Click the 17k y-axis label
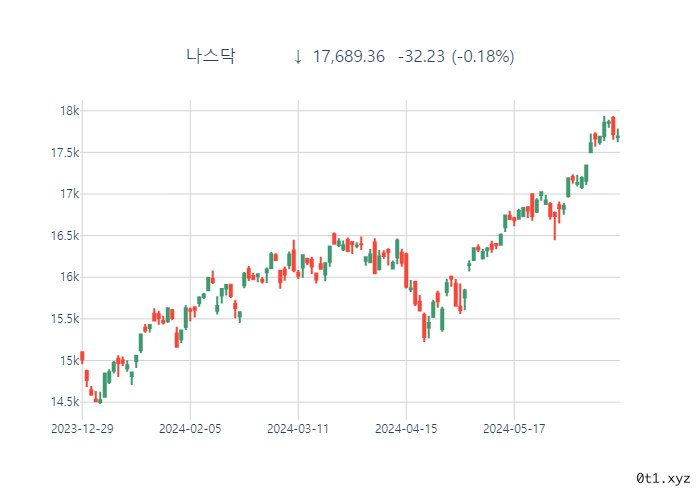 [70, 194]
